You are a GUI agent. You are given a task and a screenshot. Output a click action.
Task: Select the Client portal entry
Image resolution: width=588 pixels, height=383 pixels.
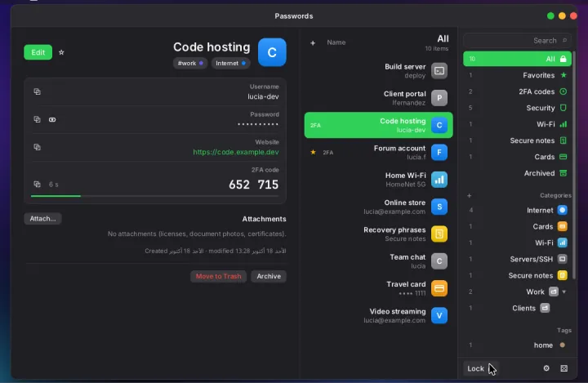[378, 98]
